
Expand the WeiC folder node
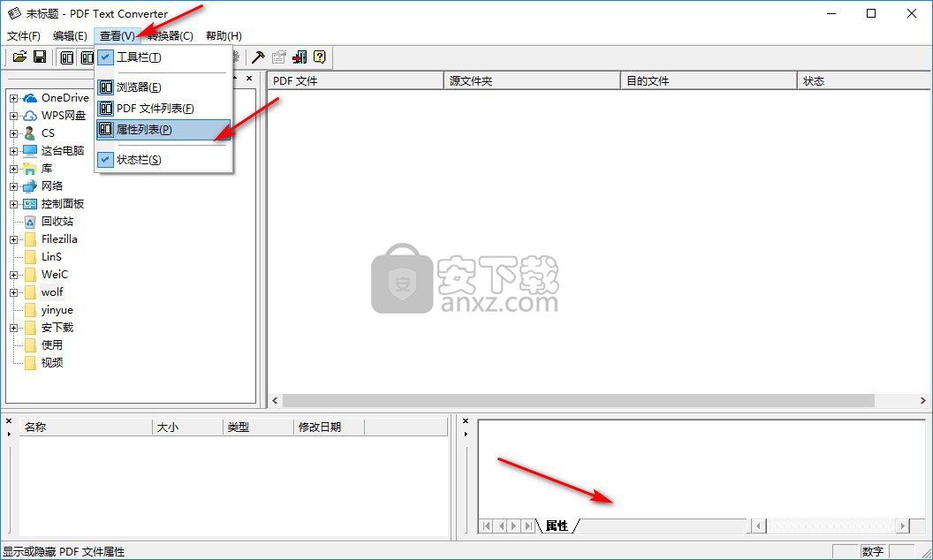coord(13,275)
